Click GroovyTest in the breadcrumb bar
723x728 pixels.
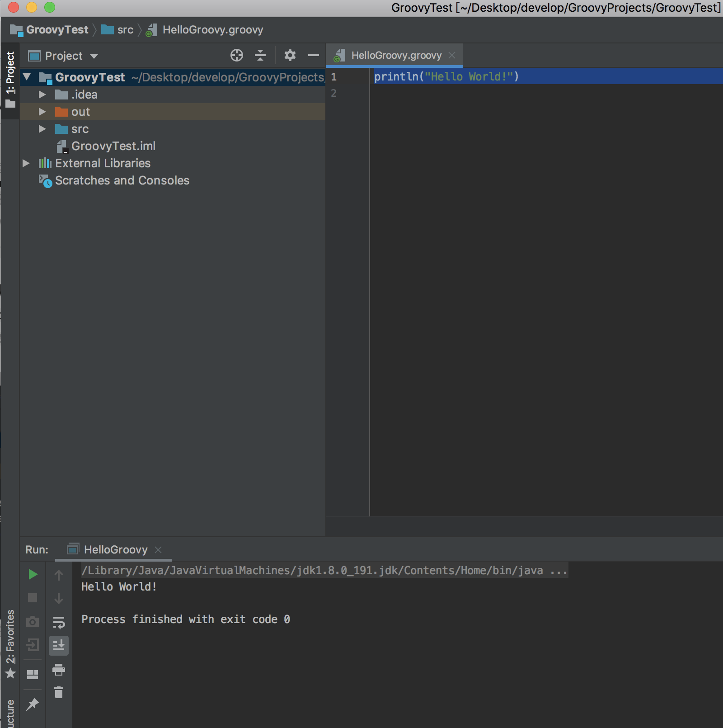pos(57,30)
